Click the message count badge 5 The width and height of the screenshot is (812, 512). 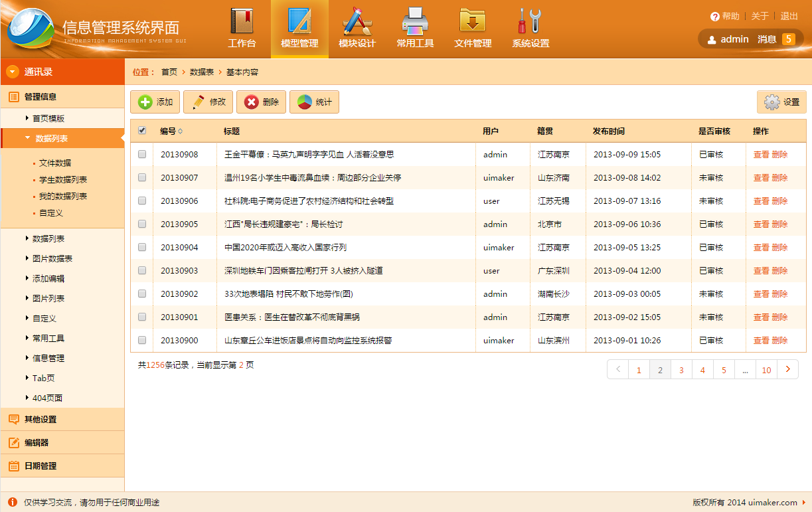(x=788, y=39)
